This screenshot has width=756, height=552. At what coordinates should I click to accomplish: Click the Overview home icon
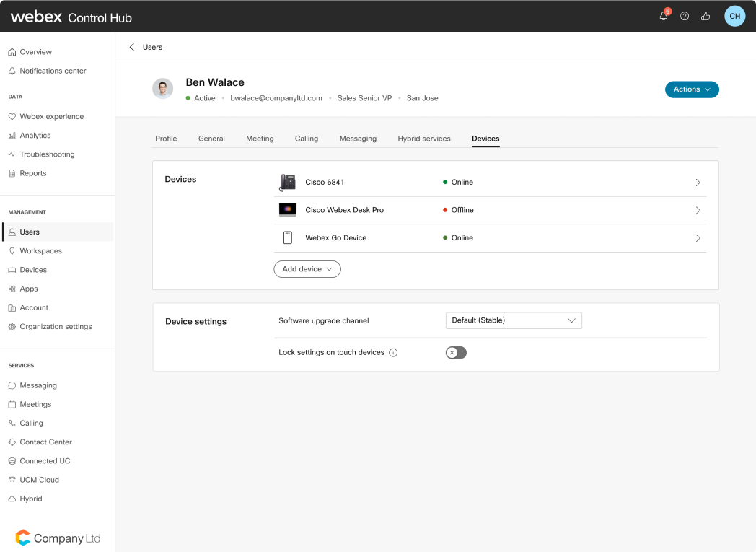click(12, 52)
